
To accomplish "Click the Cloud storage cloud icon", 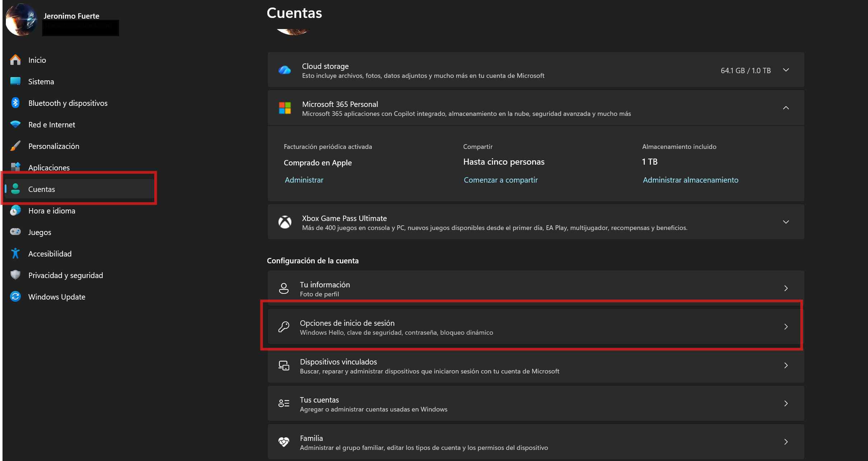I will click(x=285, y=70).
